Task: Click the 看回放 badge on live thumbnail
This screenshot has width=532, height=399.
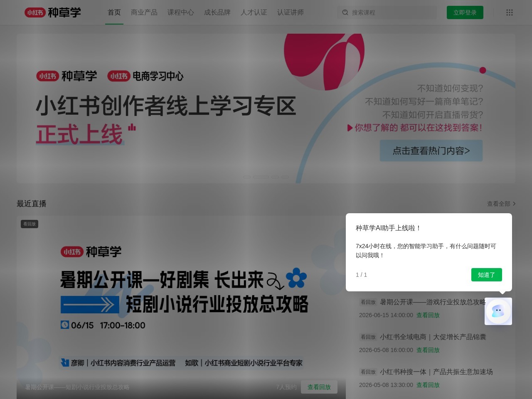Action: click(30, 224)
